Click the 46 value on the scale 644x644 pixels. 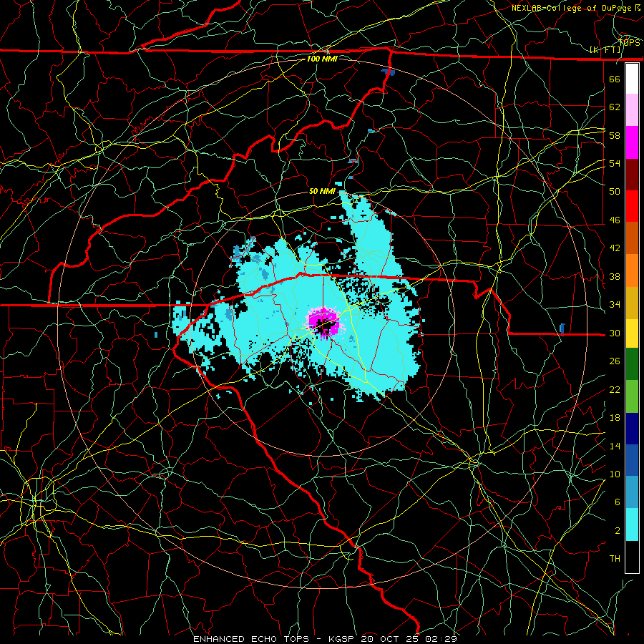point(615,220)
